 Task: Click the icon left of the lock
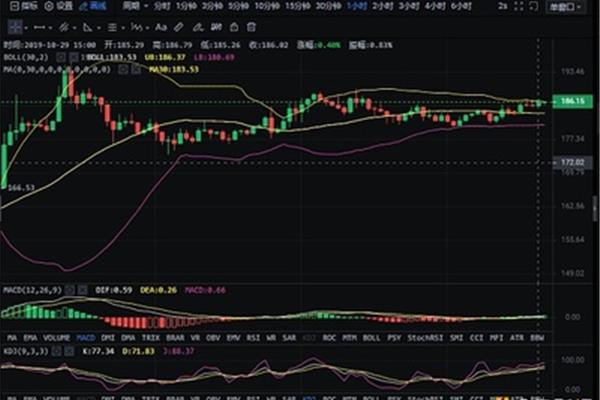[216, 27]
